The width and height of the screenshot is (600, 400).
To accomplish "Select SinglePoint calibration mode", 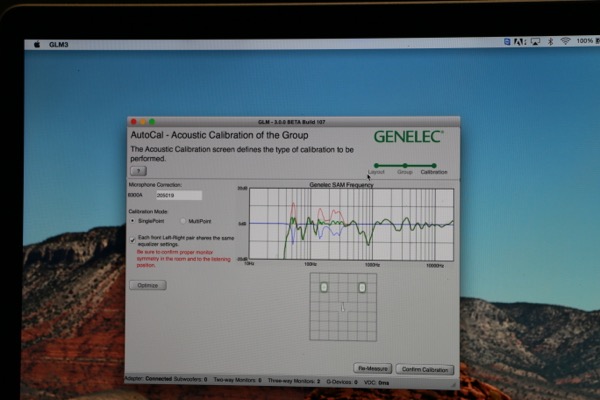I will (x=134, y=221).
